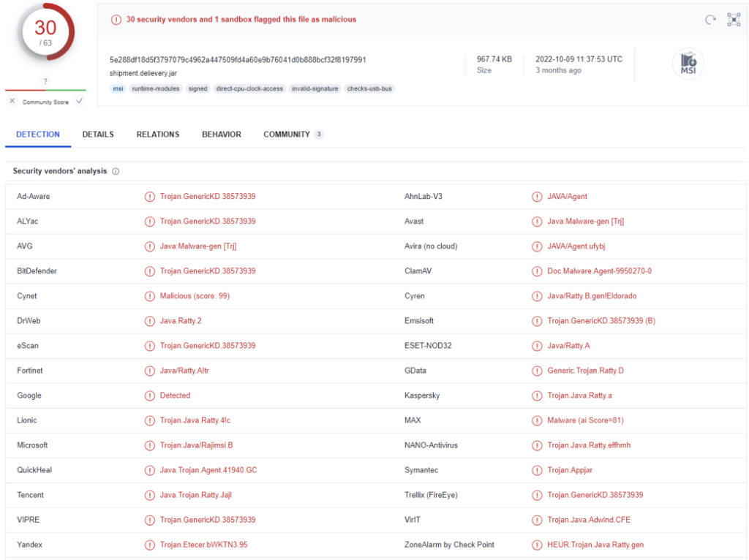
Task: Click the 2022-10-09 11:37:53 UTC timestamp
Action: [x=579, y=59]
